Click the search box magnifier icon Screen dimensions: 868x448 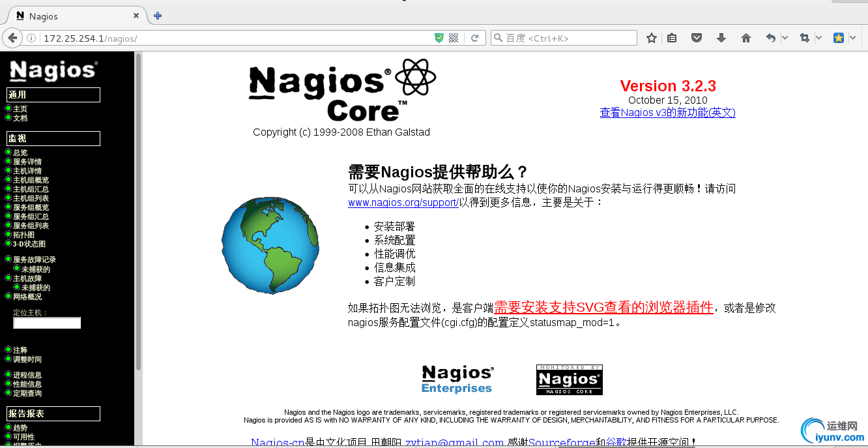499,38
